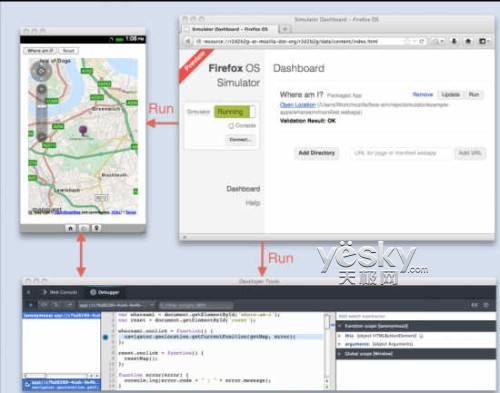Click the Add Directory button

(x=316, y=153)
